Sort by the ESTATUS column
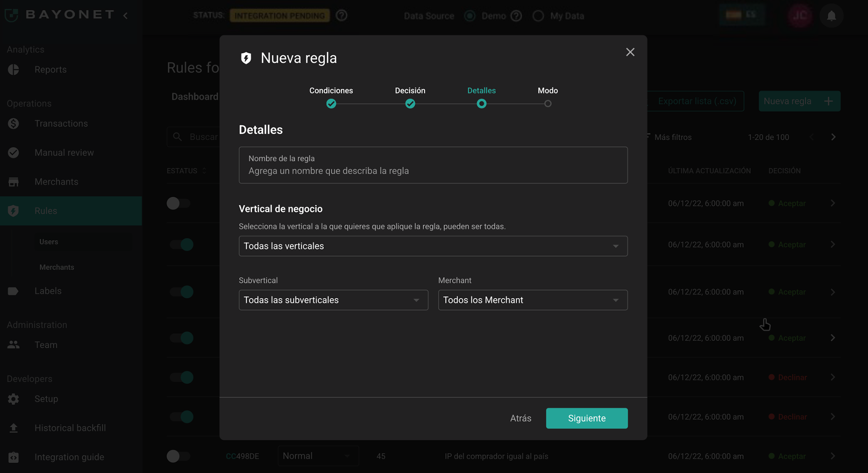 tap(186, 171)
